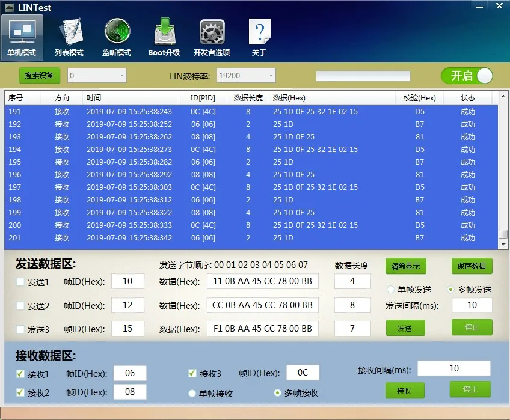Toggle the 开启 power switch
The width and height of the screenshot is (510, 420).
click(467, 76)
